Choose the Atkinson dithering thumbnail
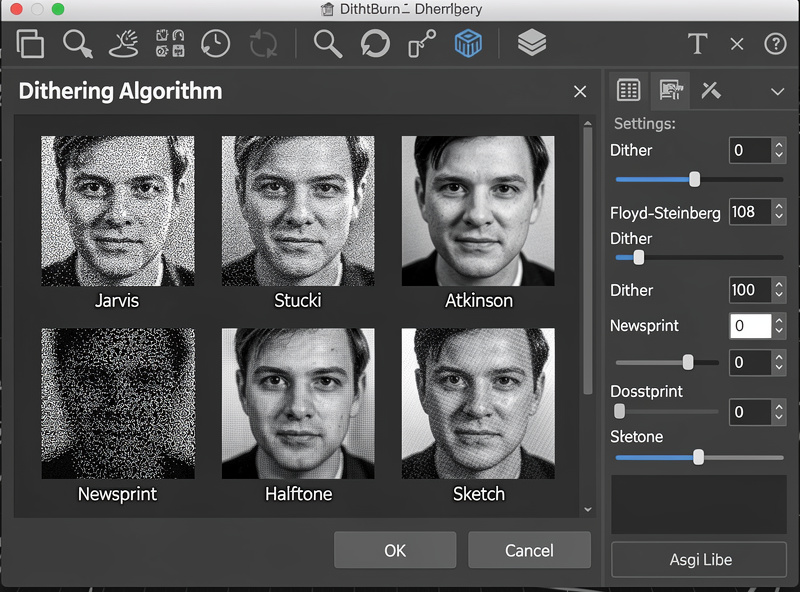The width and height of the screenshot is (800, 592). [x=478, y=211]
